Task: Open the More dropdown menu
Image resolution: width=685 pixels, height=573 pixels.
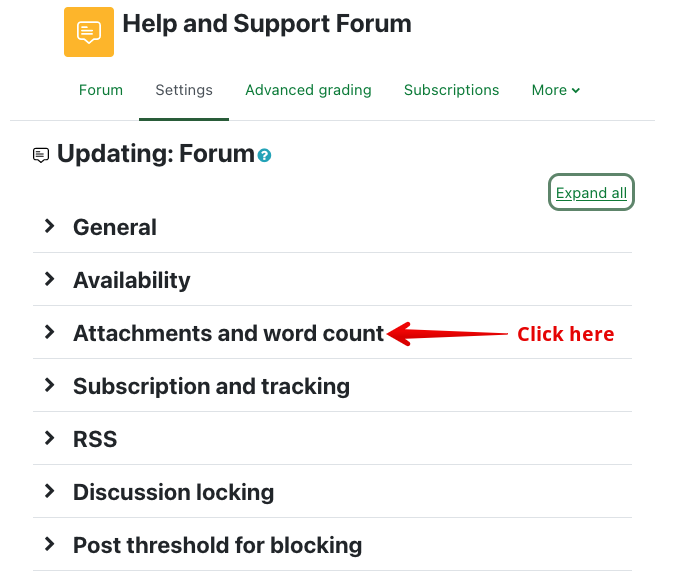Action: tap(556, 90)
